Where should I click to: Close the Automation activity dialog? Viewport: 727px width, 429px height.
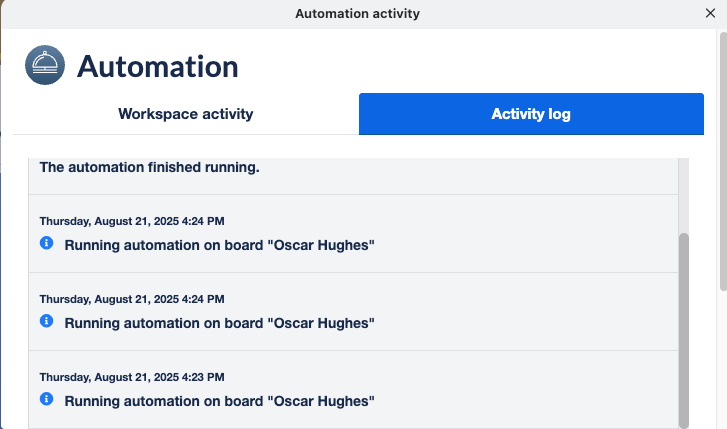tap(711, 13)
